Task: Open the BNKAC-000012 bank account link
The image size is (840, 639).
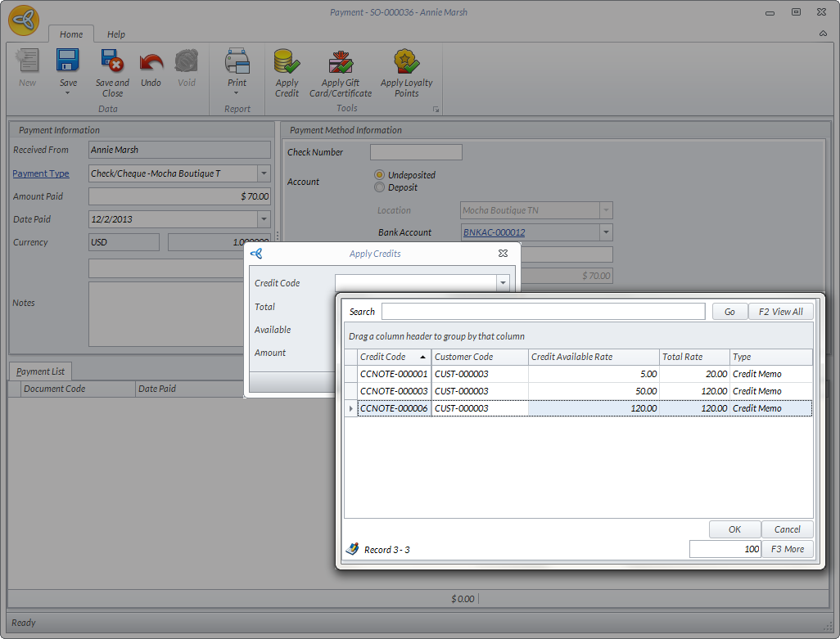Action: [x=494, y=232]
